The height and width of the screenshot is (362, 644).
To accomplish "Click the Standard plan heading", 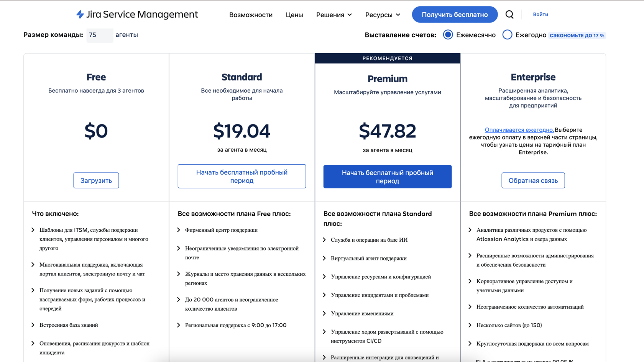I will tap(242, 77).
